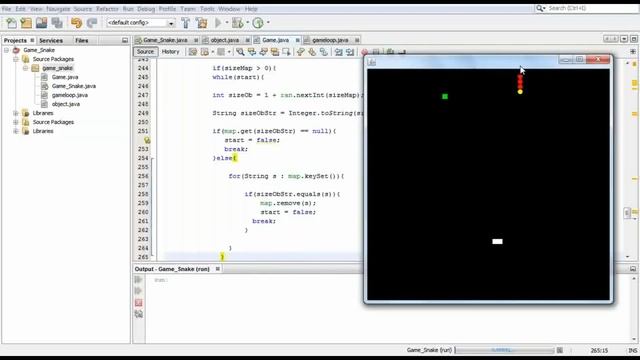This screenshot has width=640, height=360.
Task: Click Toggle Bookmark editor icon
Action: point(324,52)
